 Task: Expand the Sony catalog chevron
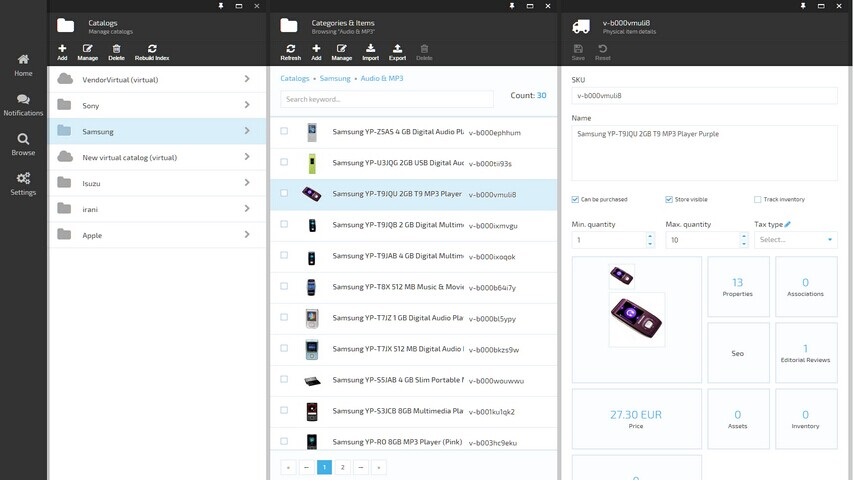[x=247, y=104]
